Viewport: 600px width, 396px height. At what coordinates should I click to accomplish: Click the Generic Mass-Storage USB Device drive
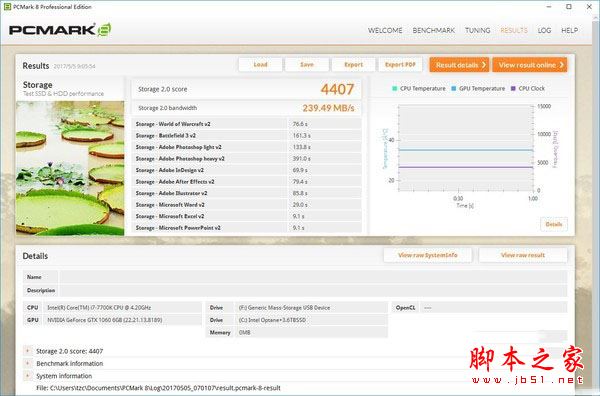[284, 308]
